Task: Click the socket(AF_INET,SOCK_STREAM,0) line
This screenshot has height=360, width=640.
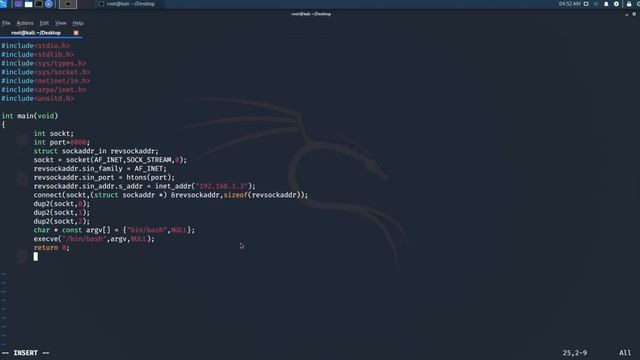Action: coord(110,160)
